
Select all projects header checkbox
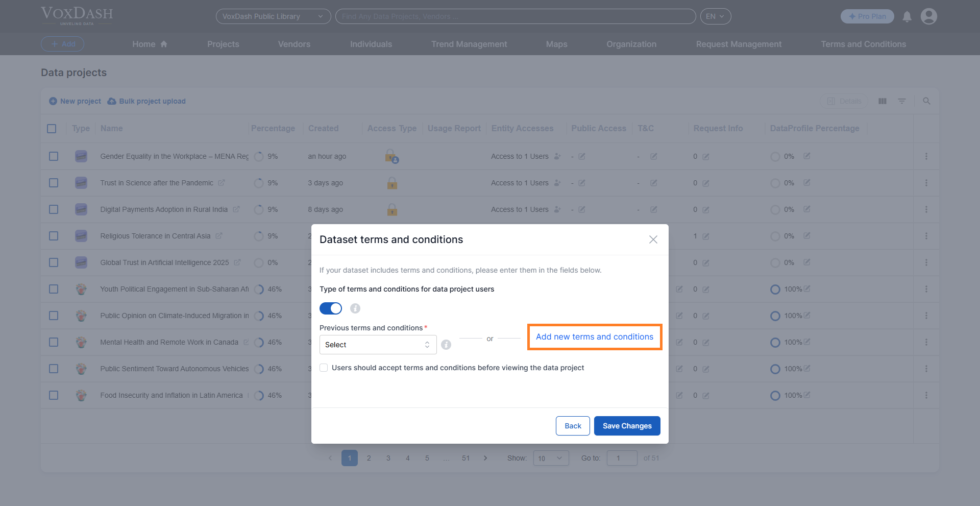coord(52,129)
